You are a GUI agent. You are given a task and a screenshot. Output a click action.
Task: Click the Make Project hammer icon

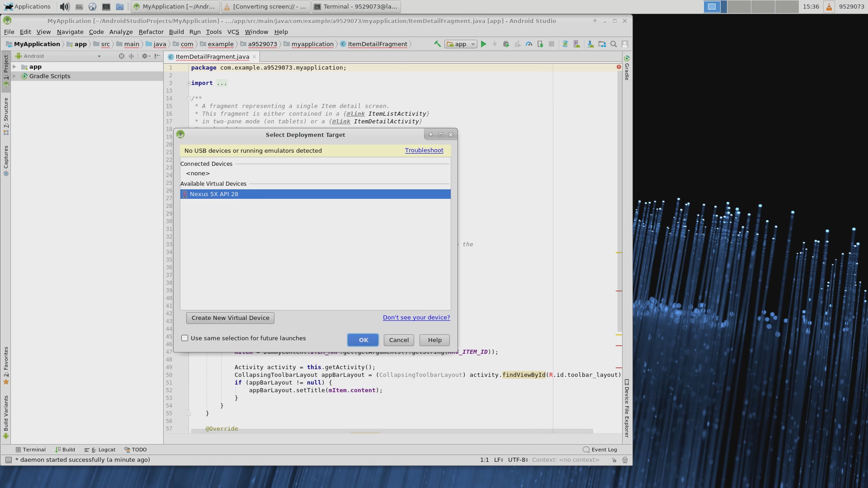tap(437, 44)
